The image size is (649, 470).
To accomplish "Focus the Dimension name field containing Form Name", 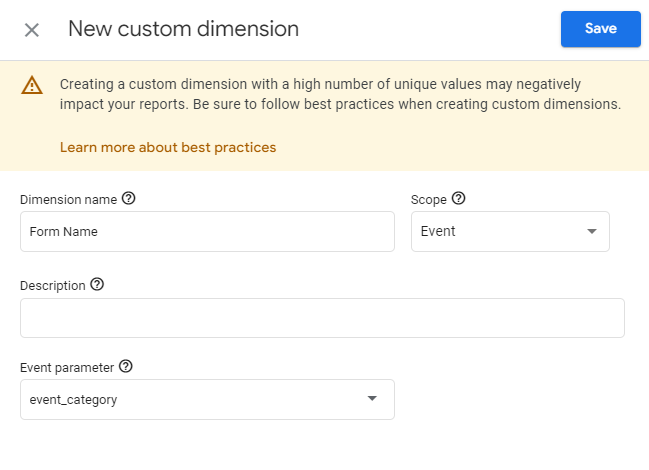I will (207, 232).
